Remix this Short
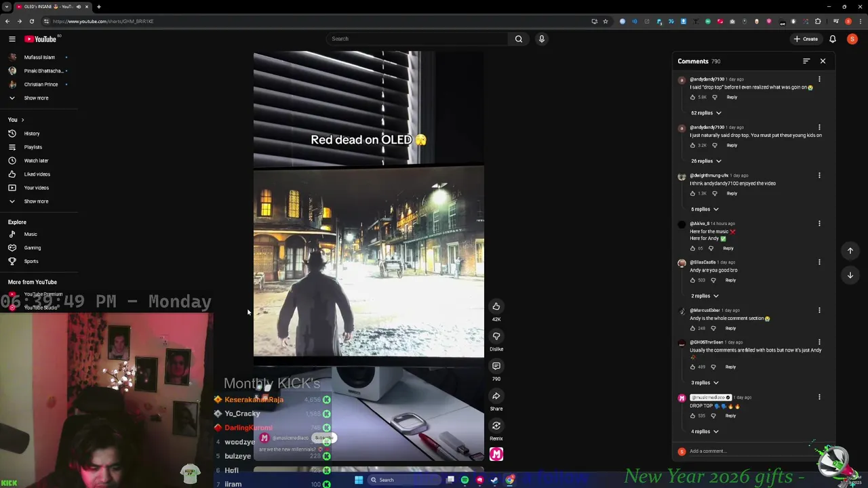Viewport: 868px width, 488px height. point(496,426)
